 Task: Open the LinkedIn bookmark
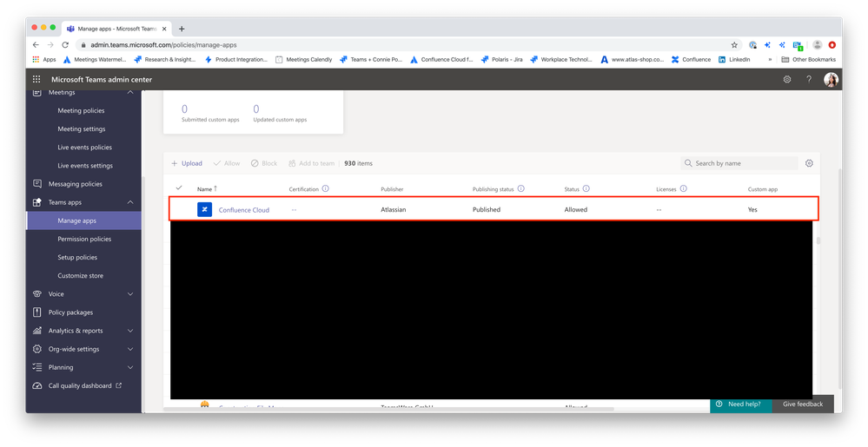click(734, 59)
